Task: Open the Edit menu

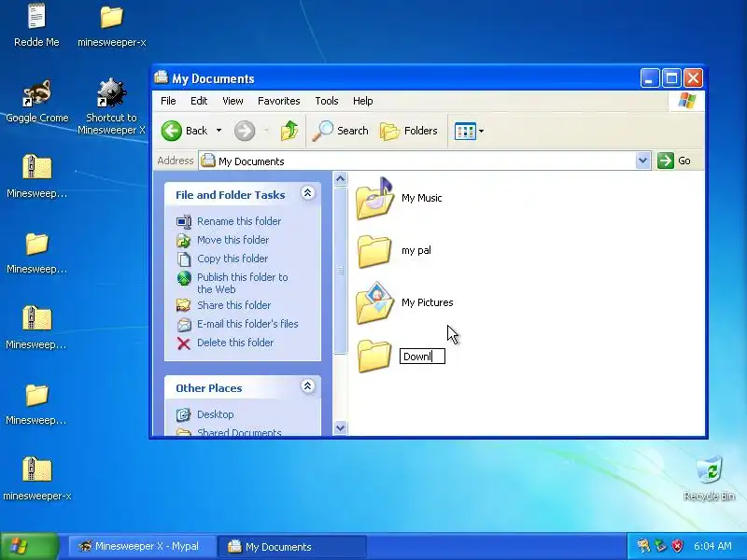Action: (199, 101)
